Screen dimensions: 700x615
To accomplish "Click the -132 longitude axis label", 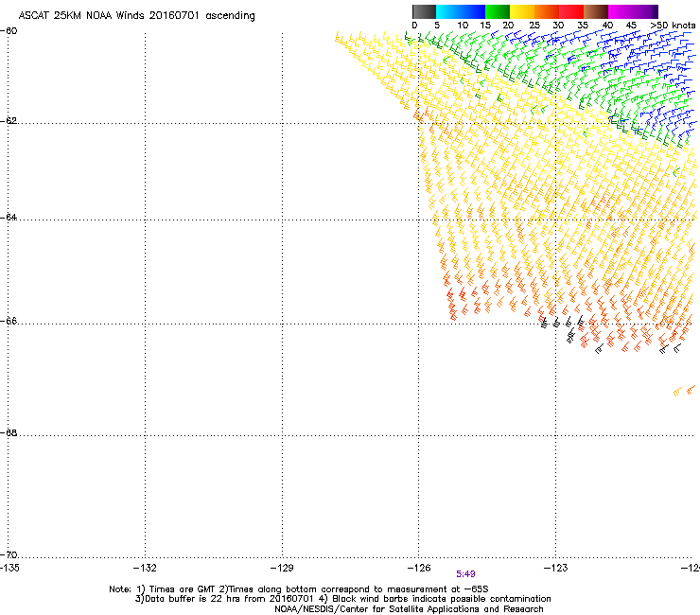I will 145,568.
